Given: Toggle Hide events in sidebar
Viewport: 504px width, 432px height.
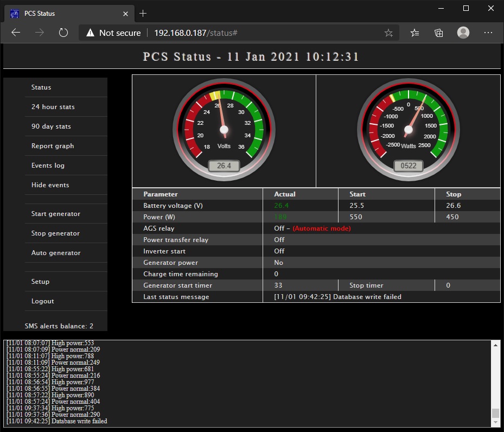Looking at the screenshot, I should (50, 185).
